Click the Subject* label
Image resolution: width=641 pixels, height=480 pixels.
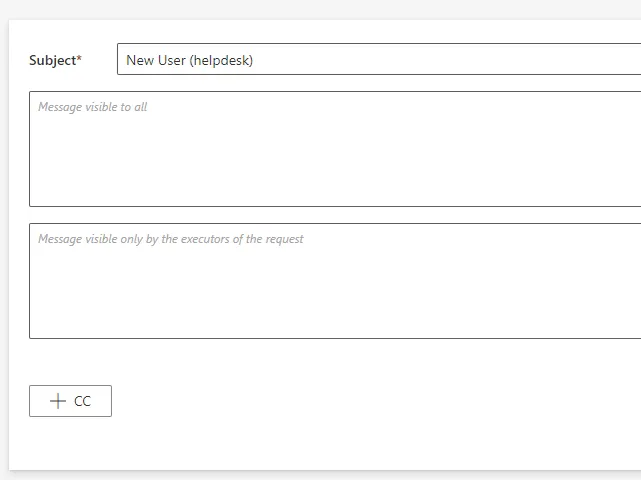click(55, 60)
